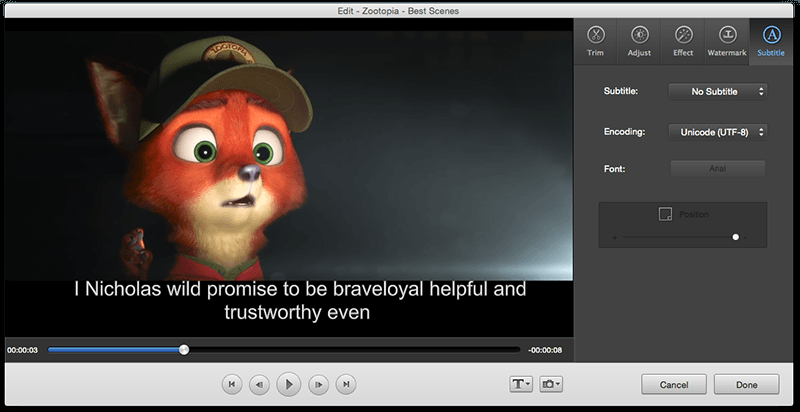Switch to the Watermark tab
This screenshot has width=800, height=412.
pos(727,41)
